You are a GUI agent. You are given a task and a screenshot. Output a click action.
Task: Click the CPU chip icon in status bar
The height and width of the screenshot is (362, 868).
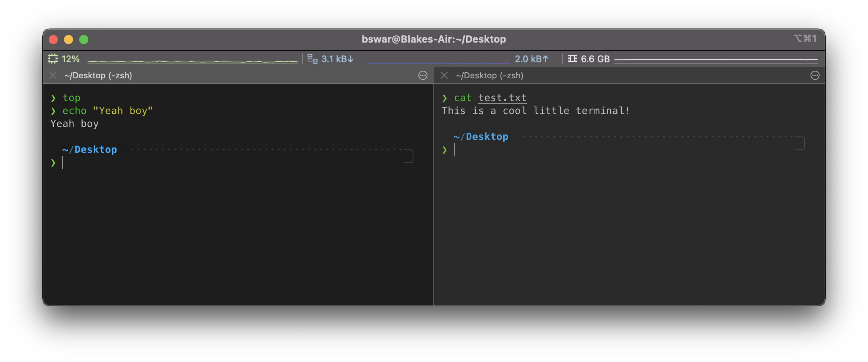pos(53,59)
